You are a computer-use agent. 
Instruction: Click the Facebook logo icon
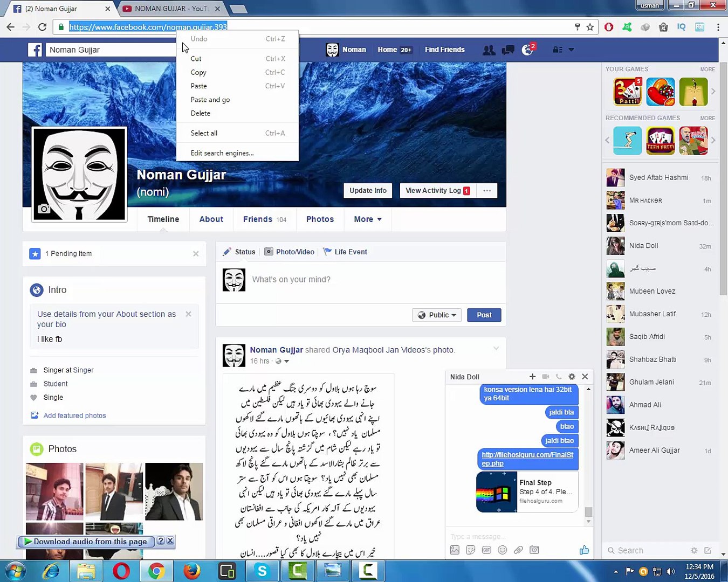pos(35,50)
